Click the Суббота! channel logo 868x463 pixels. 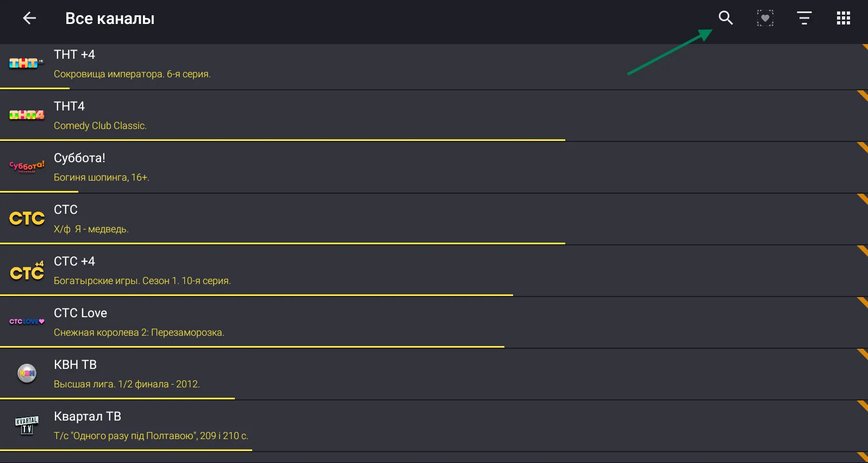(27, 166)
